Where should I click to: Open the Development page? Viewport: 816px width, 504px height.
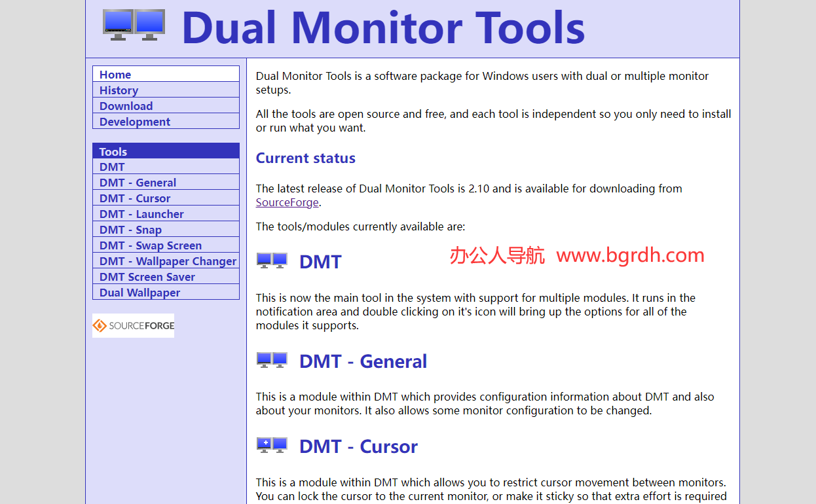click(x=166, y=121)
